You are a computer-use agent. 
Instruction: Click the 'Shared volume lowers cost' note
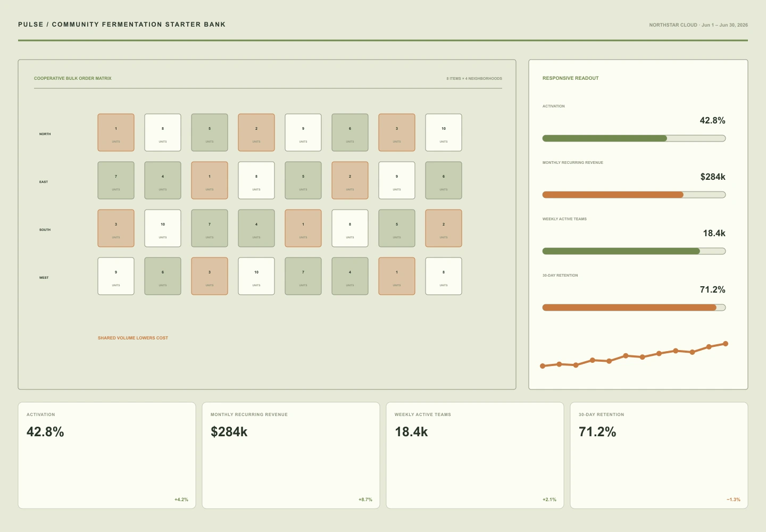(133, 338)
